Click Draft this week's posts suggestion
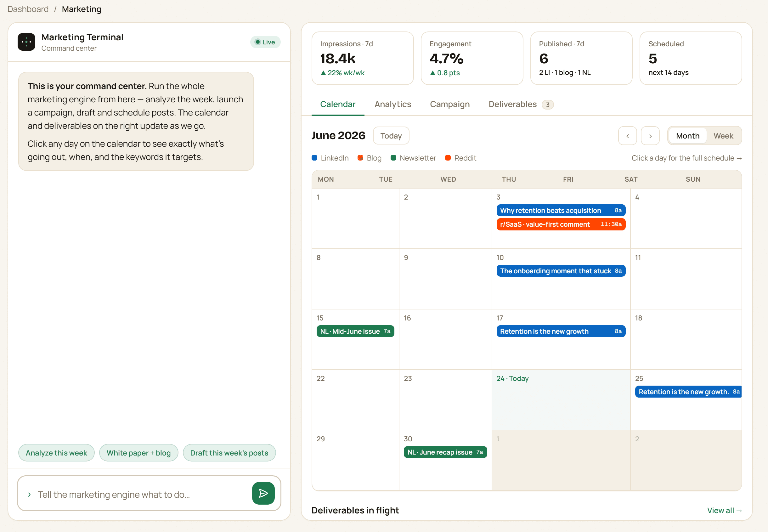Viewport: 768px width, 532px height. click(x=229, y=453)
